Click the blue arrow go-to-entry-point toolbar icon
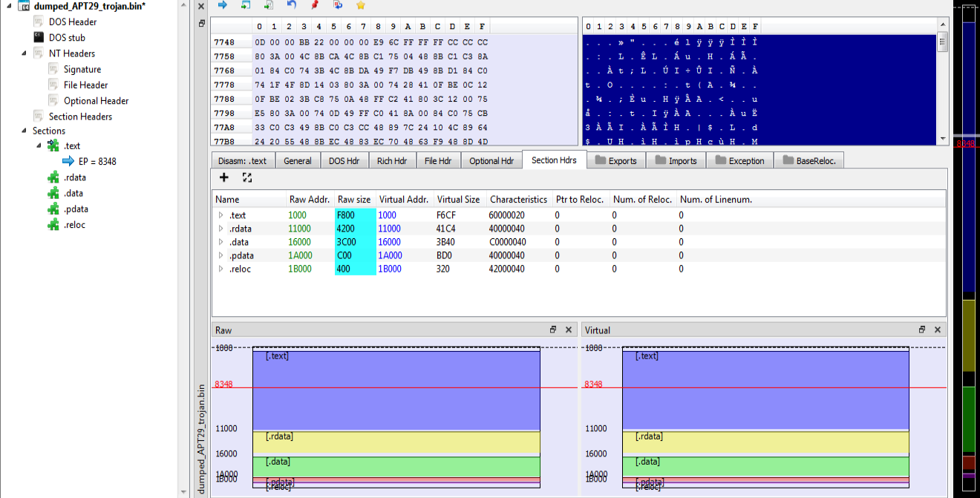980x498 pixels. click(x=222, y=5)
